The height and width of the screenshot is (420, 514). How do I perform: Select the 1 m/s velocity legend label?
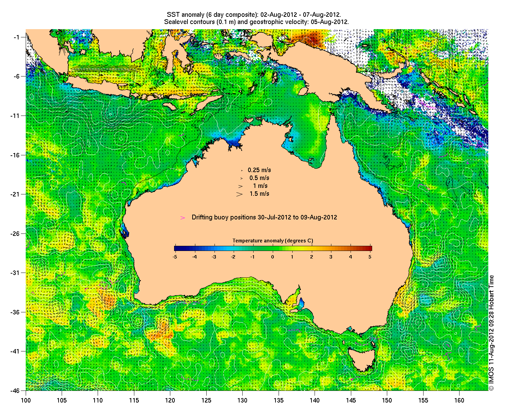[260, 186]
